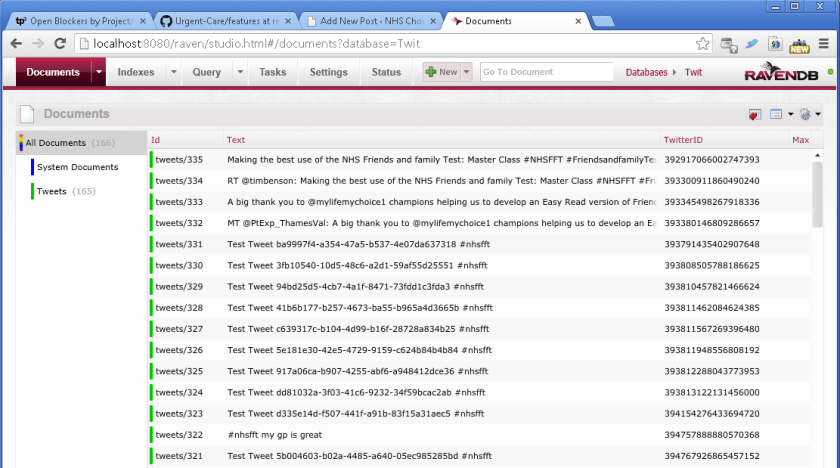
Task: Click the Go To Document search field
Action: 546,72
